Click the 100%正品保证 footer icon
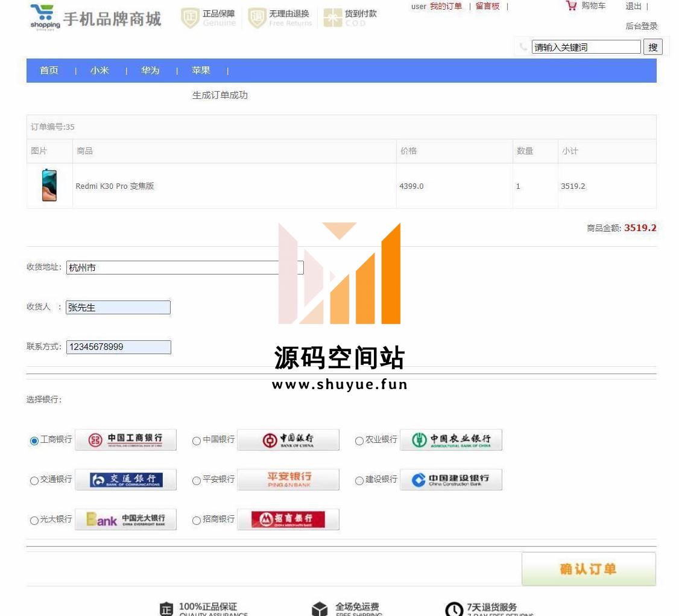The width and height of the screenshot is (679, 616). pyautogui.click(x=166, y=609)
